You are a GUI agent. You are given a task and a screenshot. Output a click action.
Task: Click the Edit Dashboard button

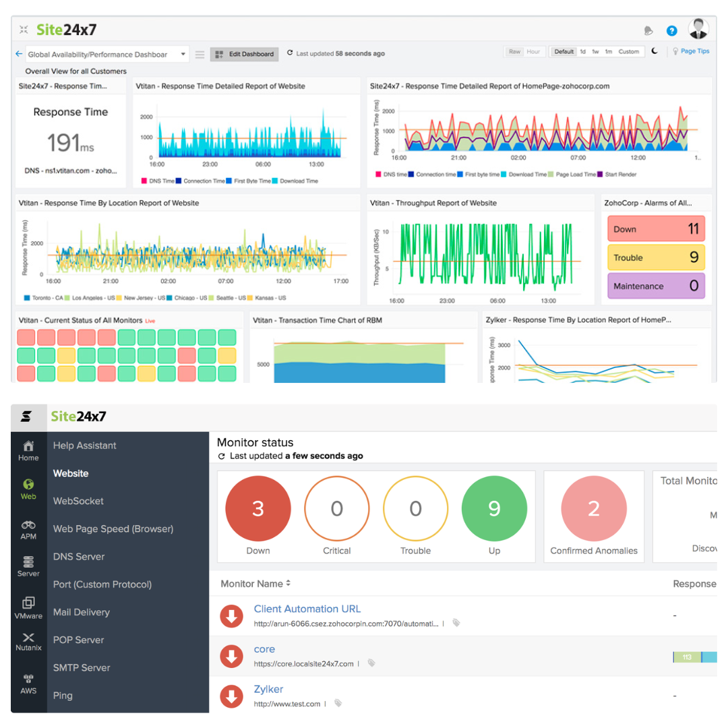click(244, 54)
